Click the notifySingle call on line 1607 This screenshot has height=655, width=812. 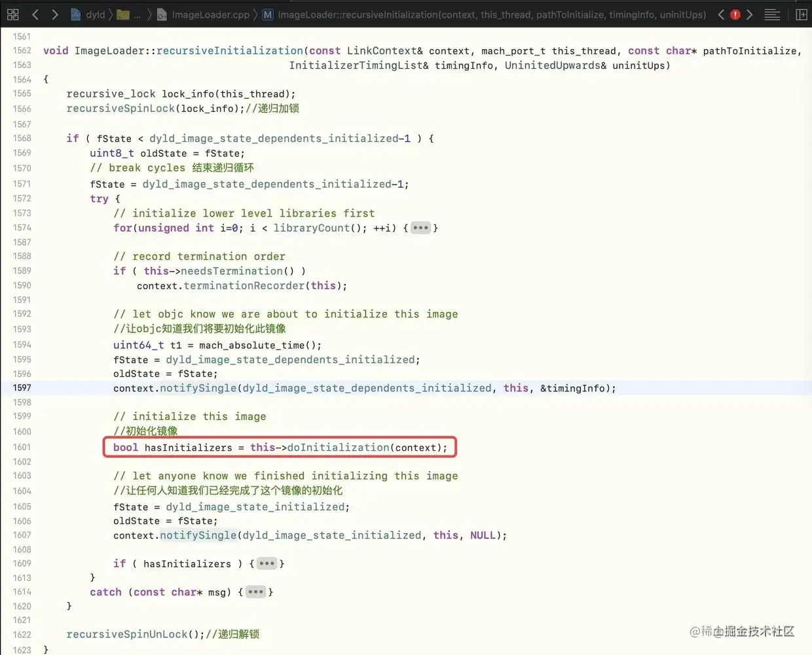click(198, 535)
